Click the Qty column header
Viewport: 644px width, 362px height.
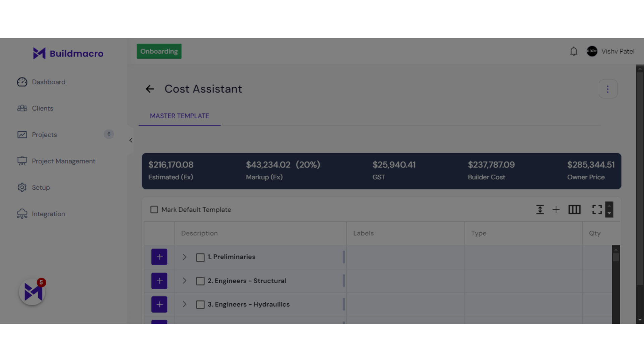(595, 233)
